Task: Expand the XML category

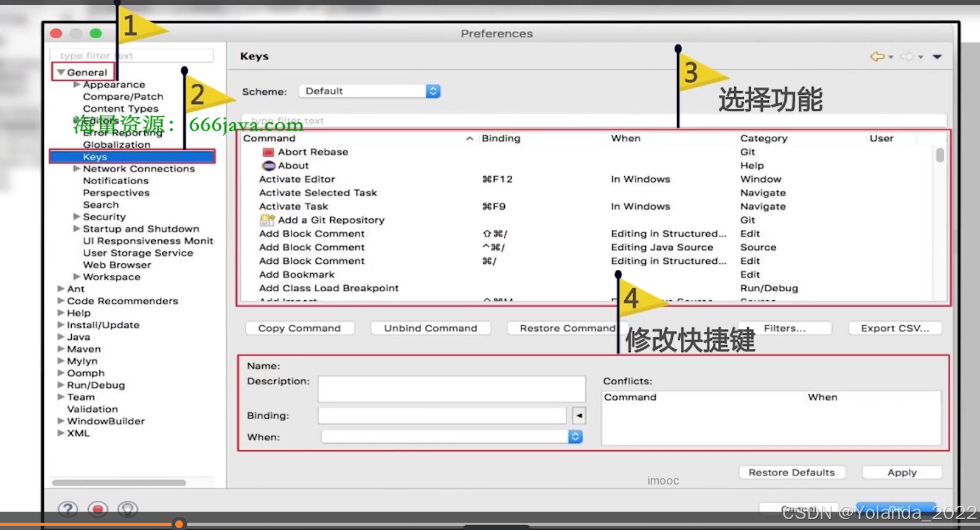Action: [x=61, y=433]
